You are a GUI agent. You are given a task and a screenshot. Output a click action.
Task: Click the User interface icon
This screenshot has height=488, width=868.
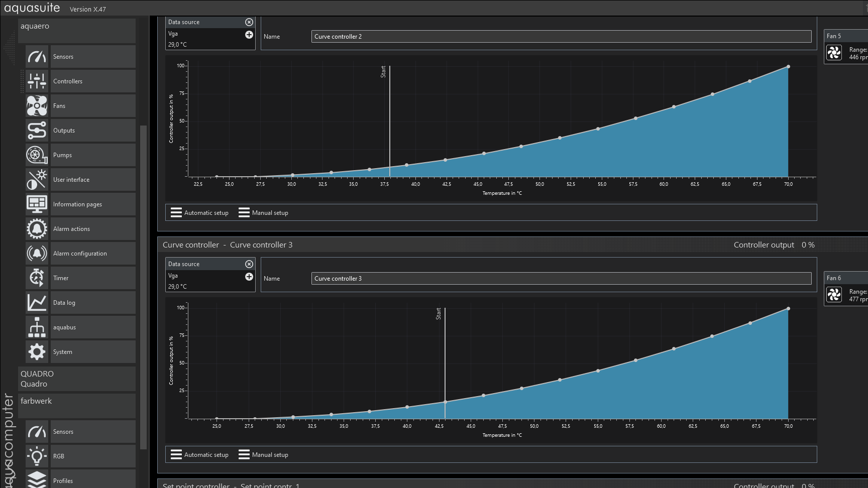(x=37, y=180)
